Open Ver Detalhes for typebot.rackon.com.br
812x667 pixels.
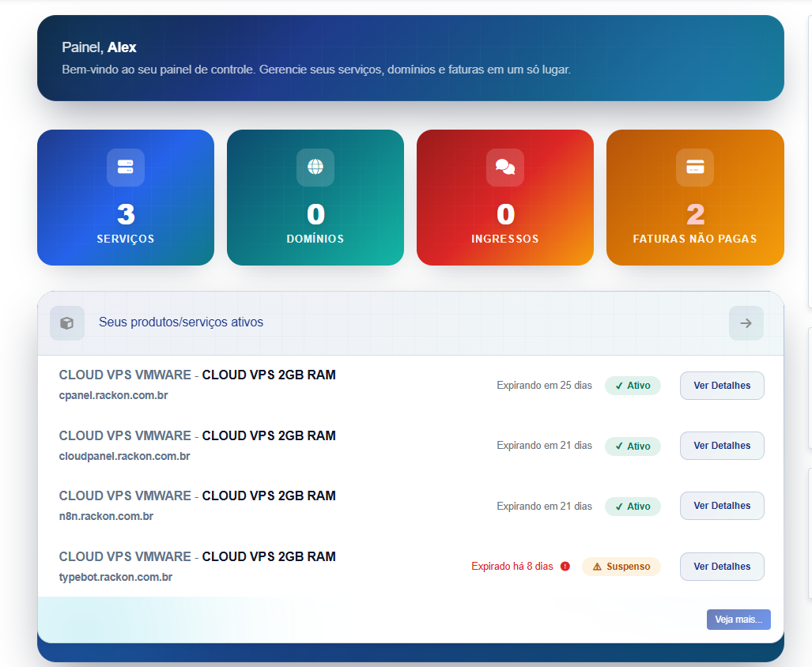tap(722, 566)
